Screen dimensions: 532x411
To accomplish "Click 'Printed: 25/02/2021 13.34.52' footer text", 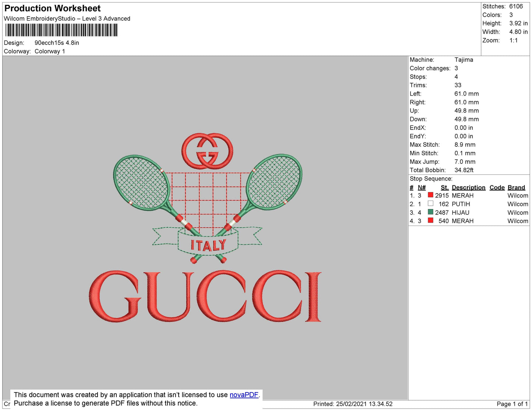I will pos(353,404).
